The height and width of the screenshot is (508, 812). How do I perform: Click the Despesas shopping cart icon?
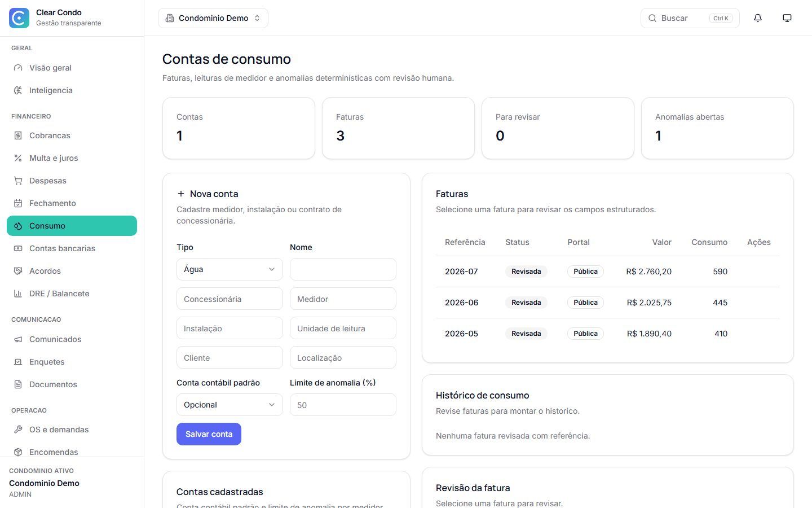click(x=18, y=181)
